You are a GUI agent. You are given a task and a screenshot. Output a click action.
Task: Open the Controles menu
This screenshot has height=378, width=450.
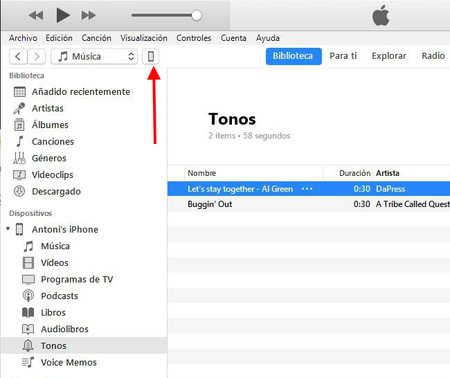click(x=194, y=38)
